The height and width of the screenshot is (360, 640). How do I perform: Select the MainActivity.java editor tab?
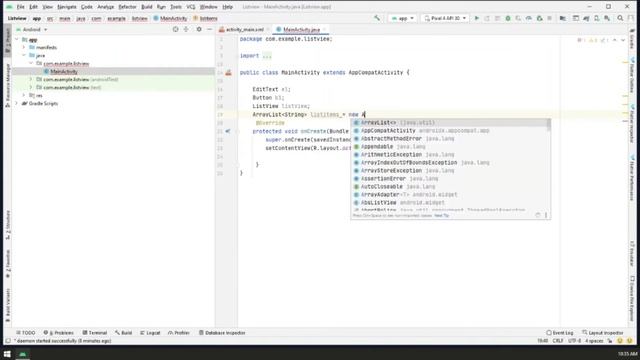pyautogui.click(x=302, y=30)
